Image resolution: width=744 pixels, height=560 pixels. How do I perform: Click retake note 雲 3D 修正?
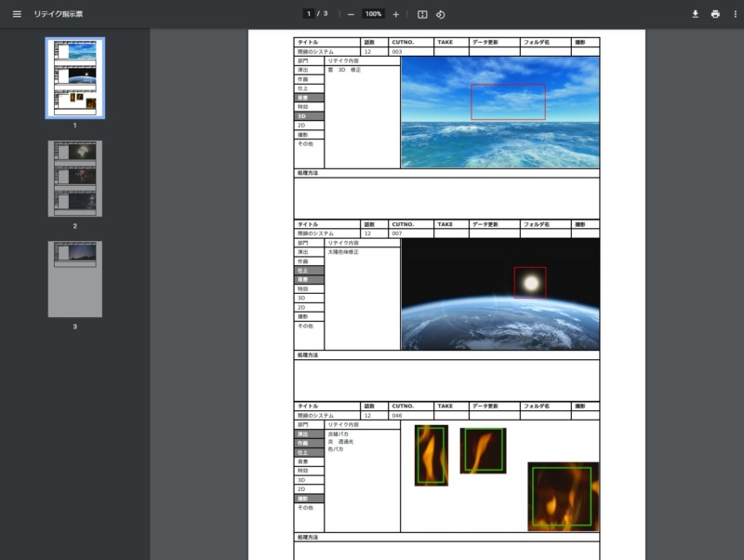[344, 70]
